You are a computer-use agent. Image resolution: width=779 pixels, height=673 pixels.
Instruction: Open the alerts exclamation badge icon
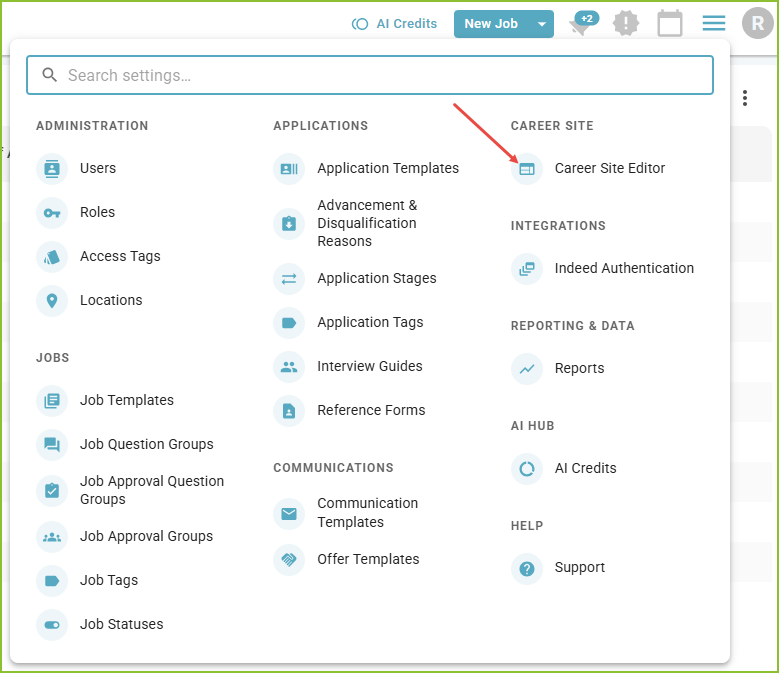tap(626, 23)
